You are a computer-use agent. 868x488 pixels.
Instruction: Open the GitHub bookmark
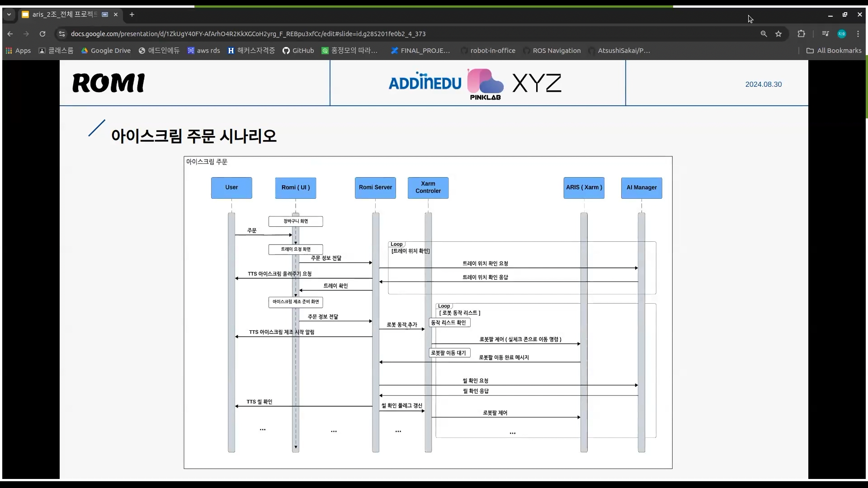(x=298, y=51)
